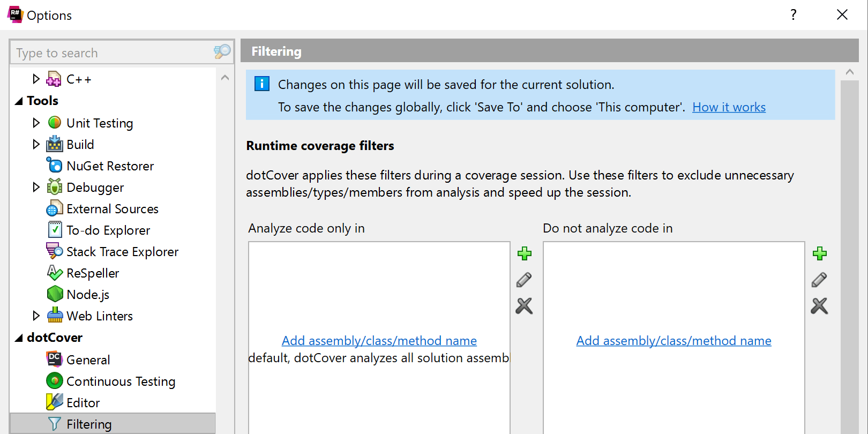Screen dimensions: 868x434
Task: Select Continuous Testing under dotCover
Action: point(121,381)
